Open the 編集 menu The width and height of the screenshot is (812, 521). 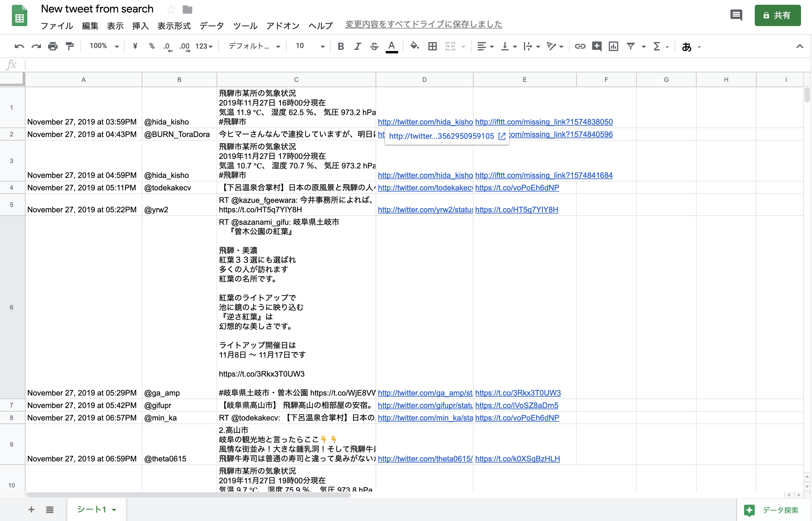(90, 26)
